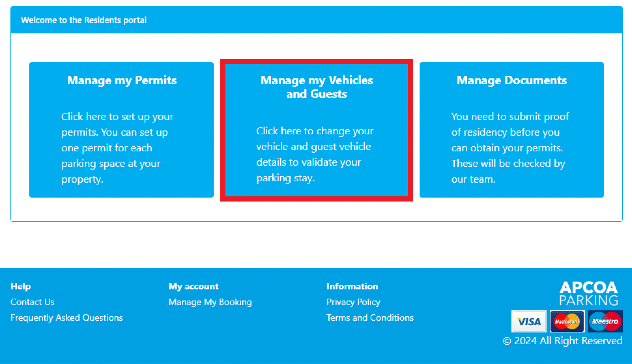Open Frequently Asked Questions link
Viewport: 632px width, 364px height.
(x=67, y=318)
